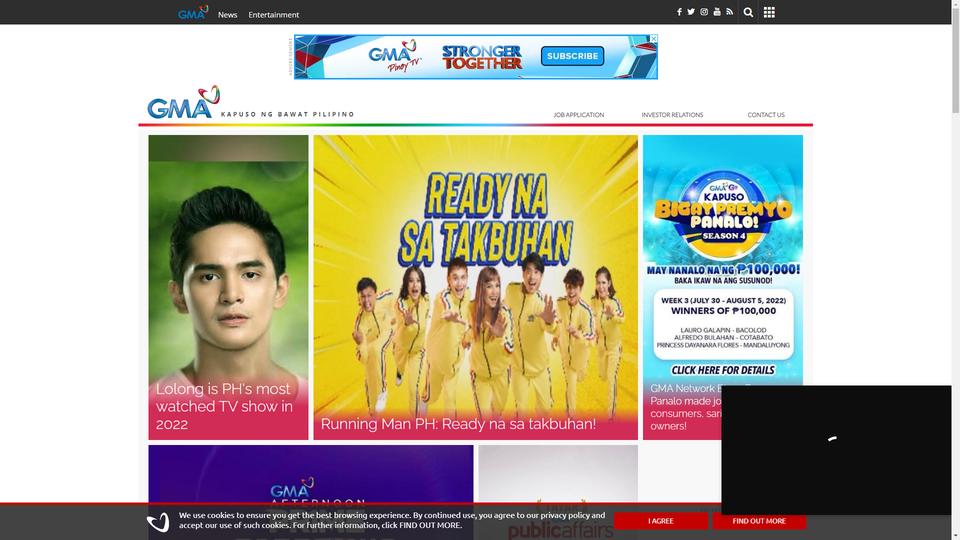This screenshot has height=540, width=960.
Task: Open Lolong most watched TV show article
Action: pyautogui.click(x=228, y=287)
